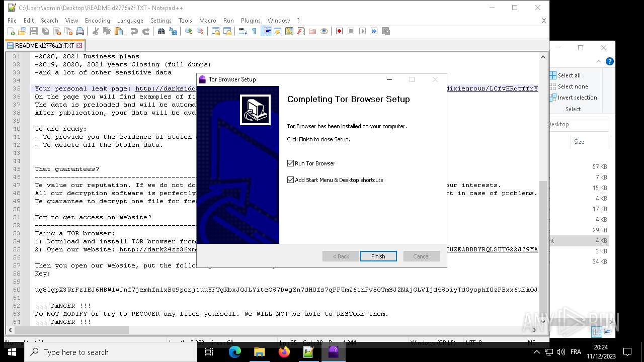Click the Explorer search Desktop field

pyautogui.click(x=579, y=124)
